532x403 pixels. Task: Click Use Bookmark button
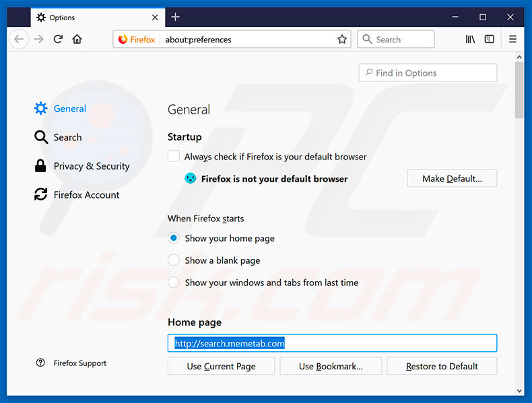point(331,366)
